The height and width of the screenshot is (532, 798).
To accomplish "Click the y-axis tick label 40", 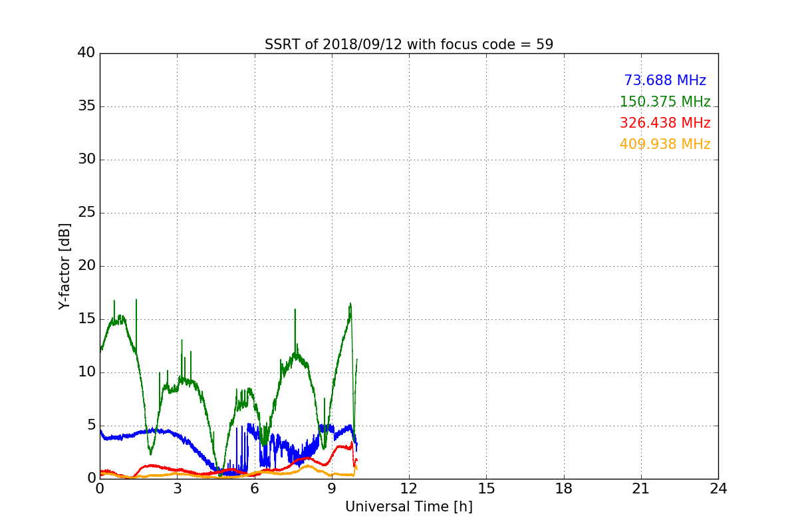I will click(86, 53).
